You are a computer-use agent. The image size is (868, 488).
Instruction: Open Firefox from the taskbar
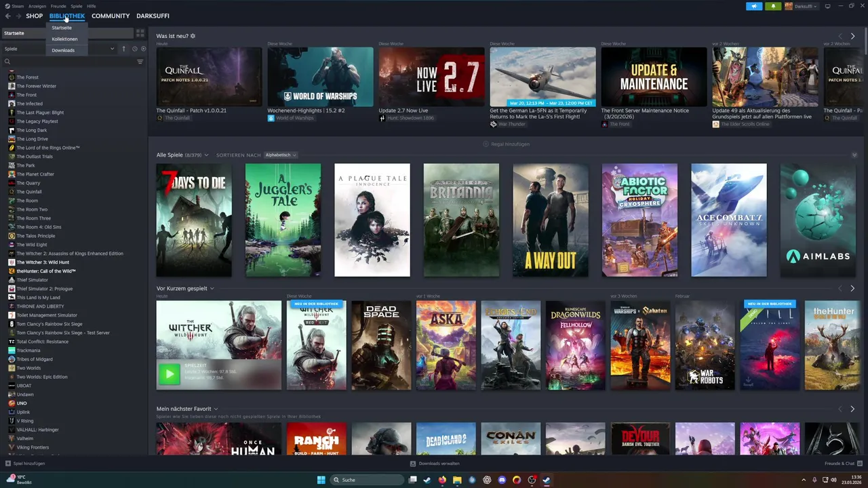point(442,480)
